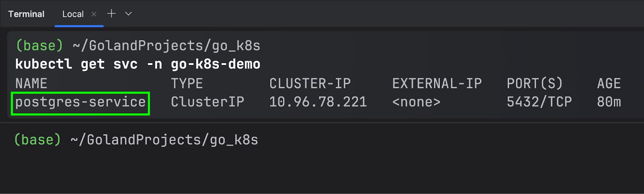Select the Local terminal tab
The width and height of the screenshot is (644, 194).
[x=73, y=14]
